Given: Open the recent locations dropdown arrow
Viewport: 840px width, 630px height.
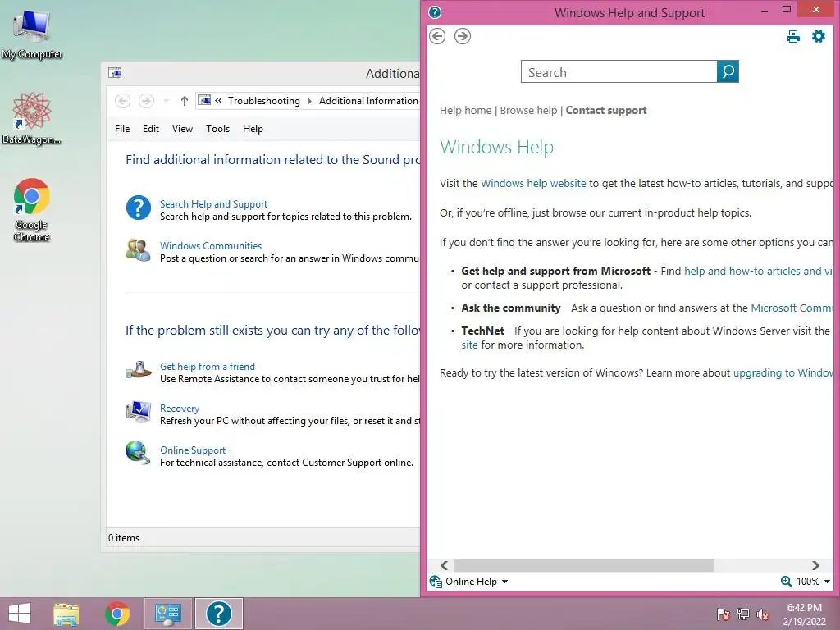Looking at the screenshot, I should point(166,101).
